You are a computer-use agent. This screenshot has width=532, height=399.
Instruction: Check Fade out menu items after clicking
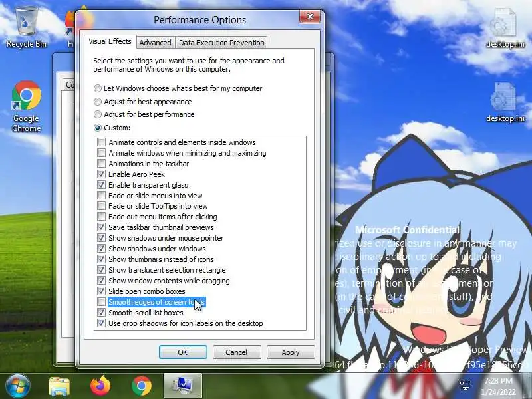coord(102,217)
